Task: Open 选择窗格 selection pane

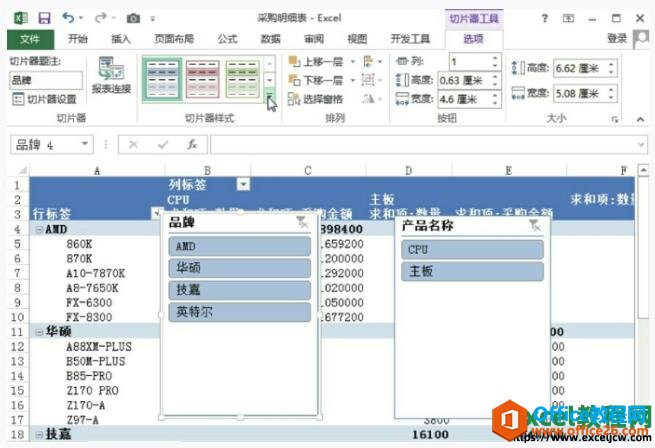Action: [315, 99]
